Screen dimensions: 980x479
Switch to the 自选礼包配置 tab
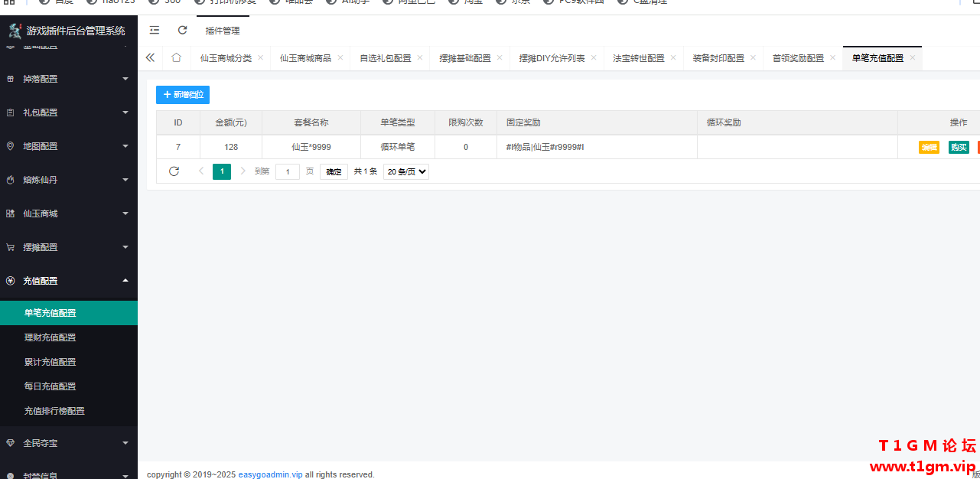click(x=386, y=58)
